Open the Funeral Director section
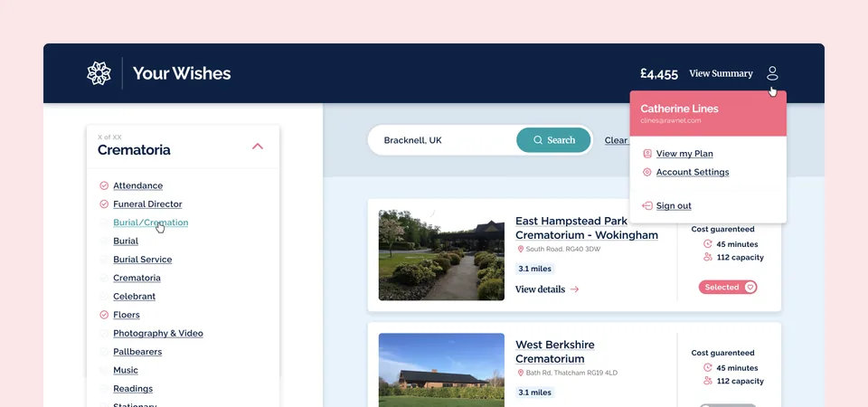Viewport: 868px width, 407px height. [x=147, y=203]
